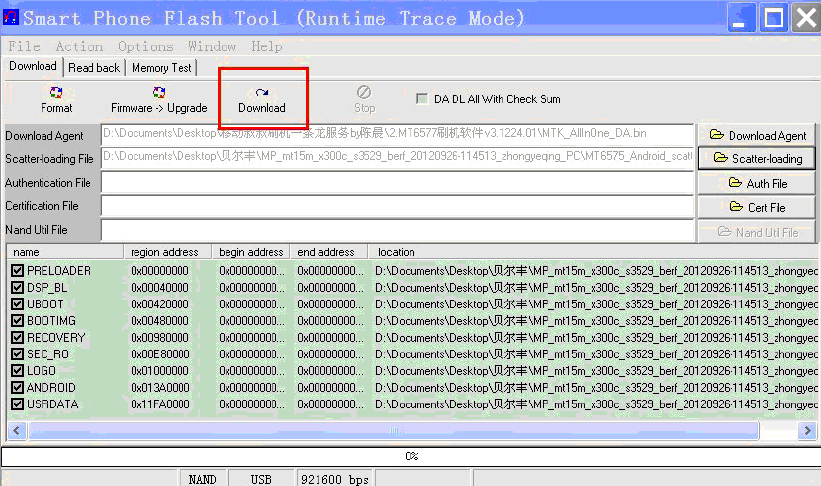Viewport: 821px width, 486px height.
Task: Click the partition list horizontal scrollbar thumb
Action: click(x=394, y=430)
